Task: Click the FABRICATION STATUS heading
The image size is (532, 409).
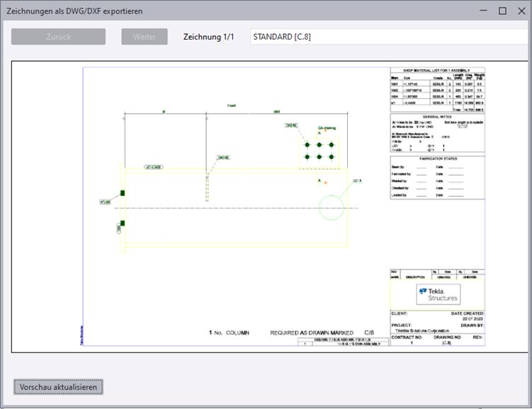Action: click(438, 159)
